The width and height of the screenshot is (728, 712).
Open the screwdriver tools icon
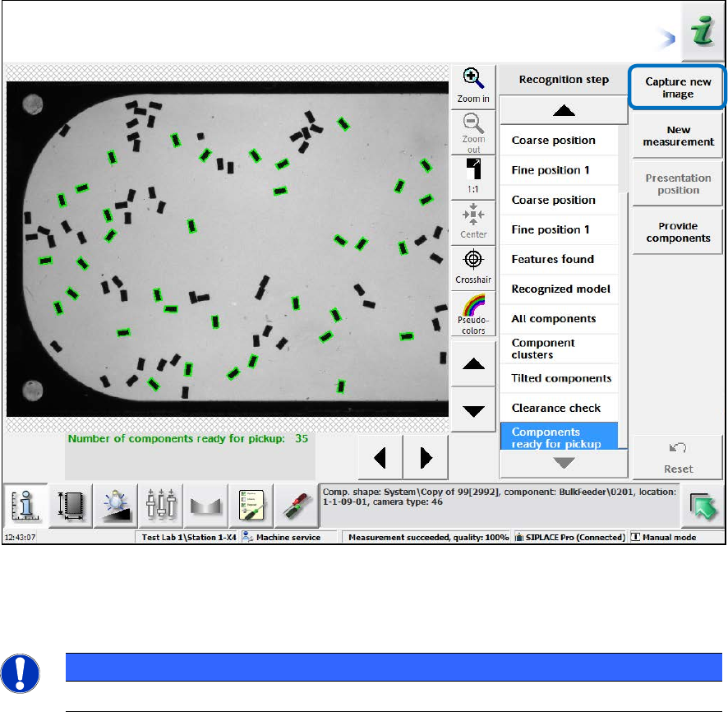pyautogui.click(x=297, y=506)
